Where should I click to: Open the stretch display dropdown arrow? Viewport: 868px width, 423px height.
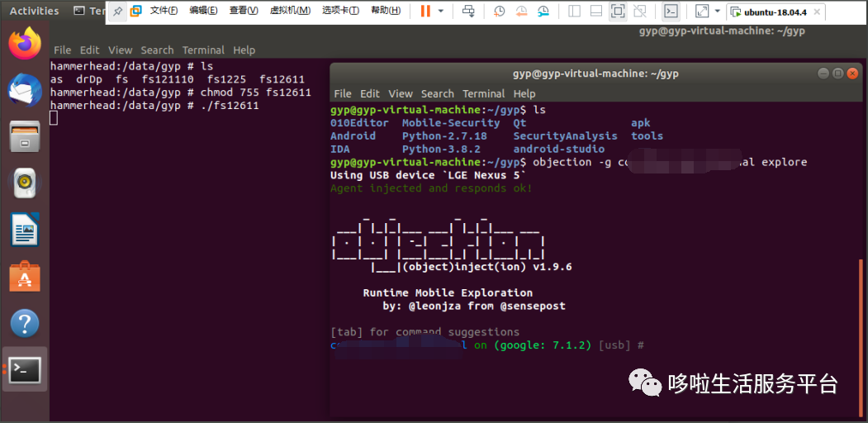point(718,11)
